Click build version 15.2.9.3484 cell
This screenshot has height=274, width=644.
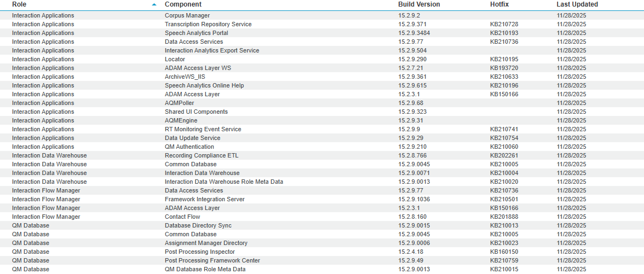[x=414, y=33]
